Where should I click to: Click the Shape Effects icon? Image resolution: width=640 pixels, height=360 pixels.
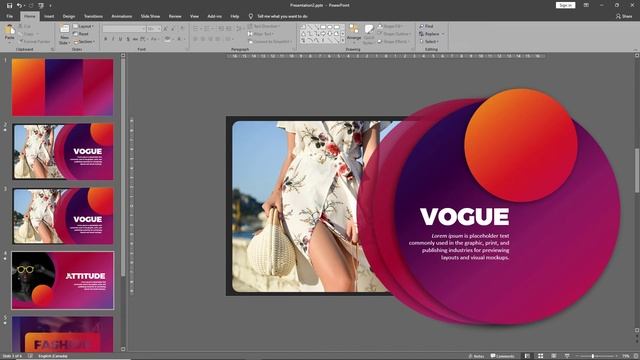pyautogui.click(x=380, y=42)
